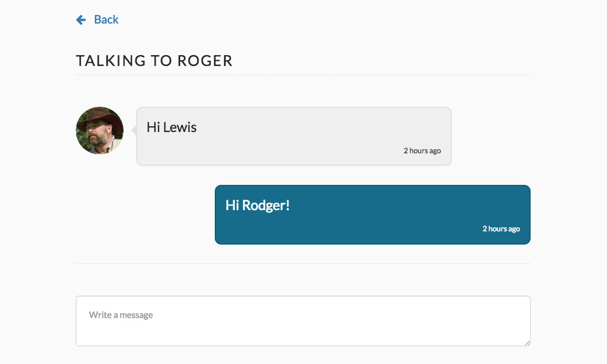Click the dotted divider above message box
Screen dimensions: 607x364
(x=303, y=264)
